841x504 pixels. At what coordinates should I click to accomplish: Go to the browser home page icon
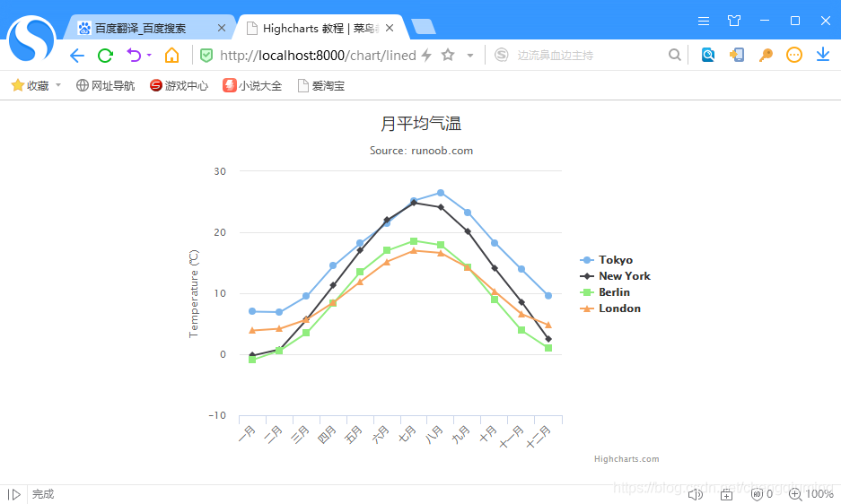pyautogui.click(x=171, y=56)
